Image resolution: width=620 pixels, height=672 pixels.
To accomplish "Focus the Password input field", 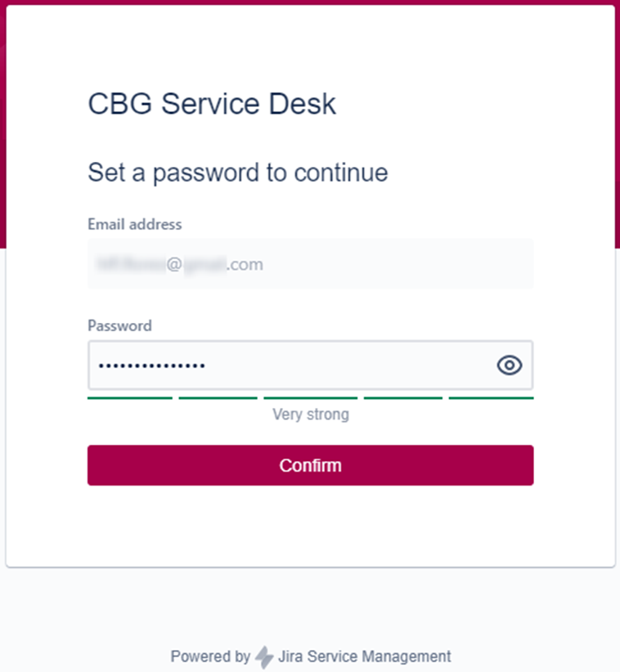I will tap(311, 365).
